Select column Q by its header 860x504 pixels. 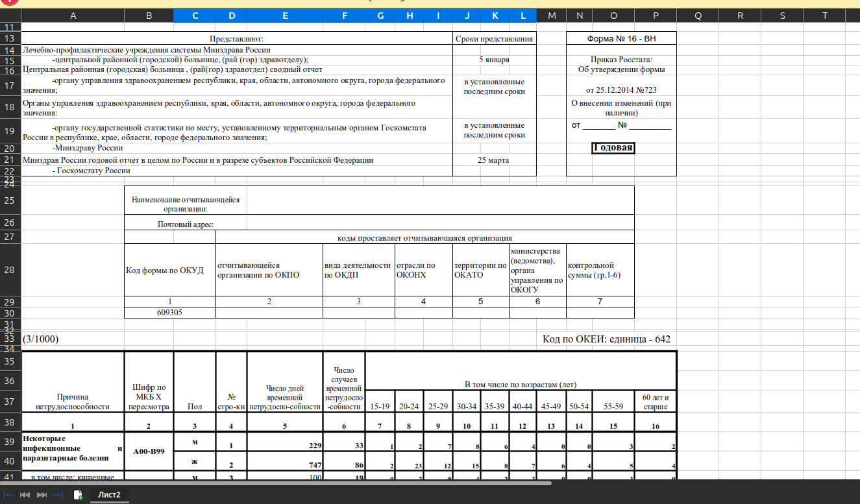(x=698, y=16)
